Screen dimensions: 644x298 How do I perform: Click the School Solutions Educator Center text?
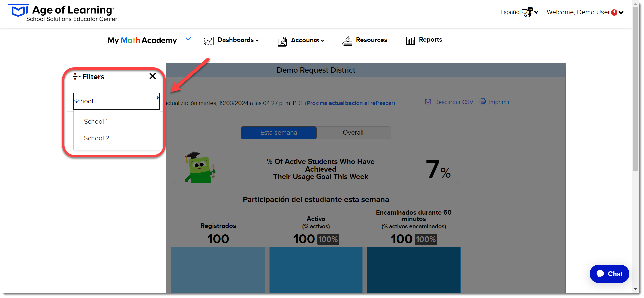tap(72, 19)
